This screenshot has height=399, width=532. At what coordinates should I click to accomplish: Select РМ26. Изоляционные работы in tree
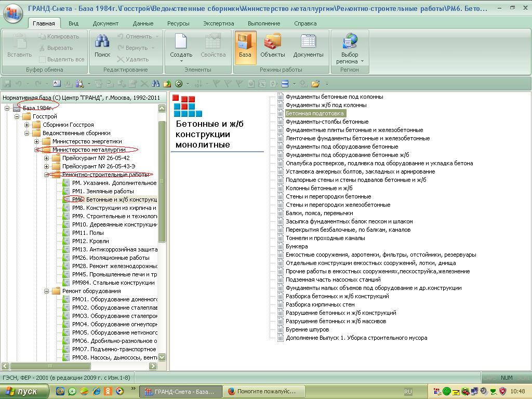point(111,258)
